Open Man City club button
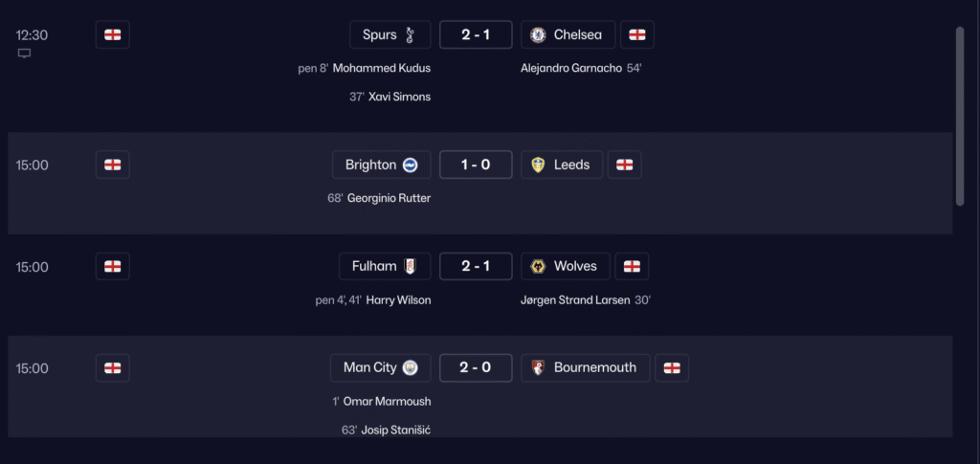Screen dimensions: 980x464 380,367
